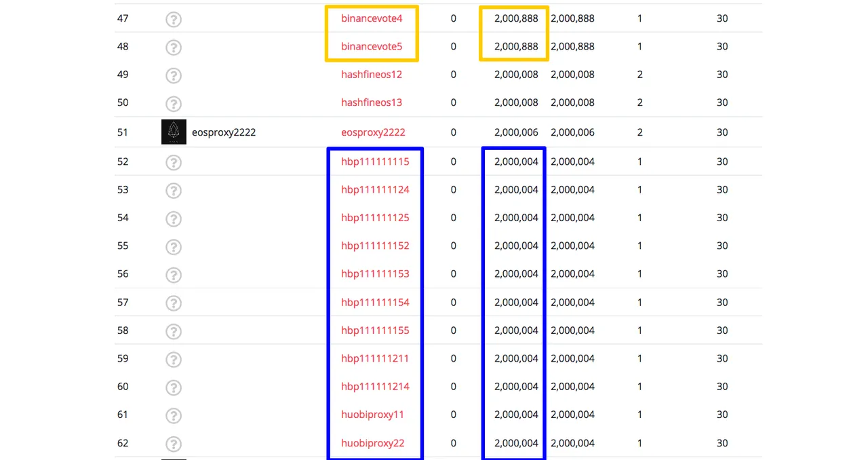
Task: Click the count 2 in eosproxy2222 row
Action: click(640, 132)
